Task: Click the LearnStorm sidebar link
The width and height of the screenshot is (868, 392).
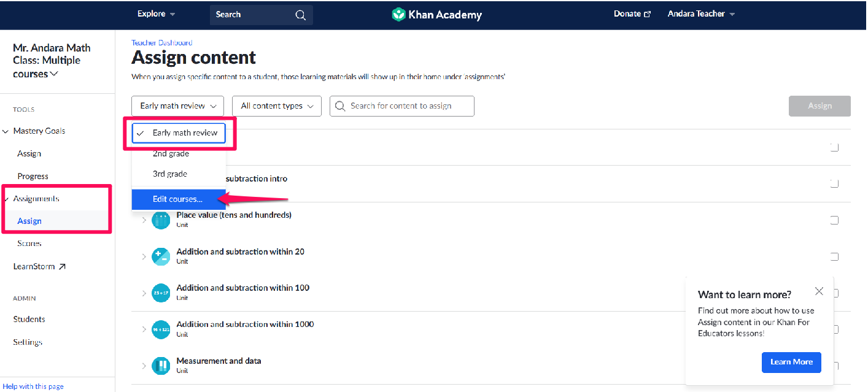Action: pos(39,267)
